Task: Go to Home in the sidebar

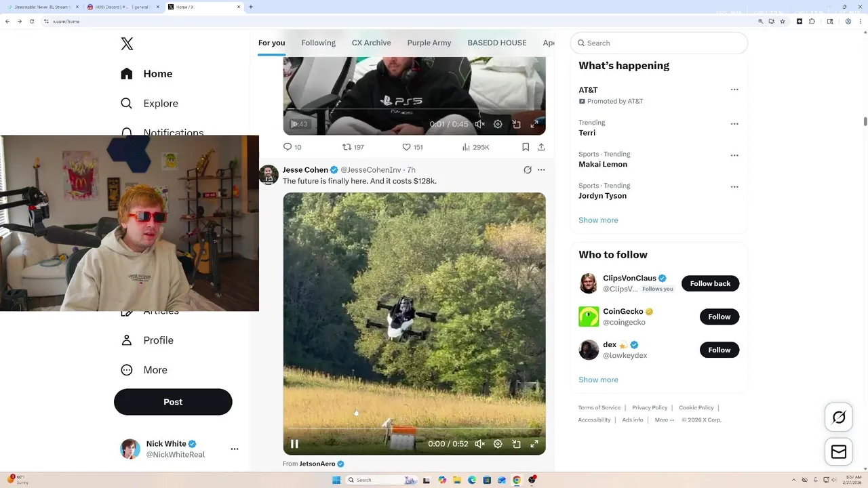Action: [x=146, y=74]
